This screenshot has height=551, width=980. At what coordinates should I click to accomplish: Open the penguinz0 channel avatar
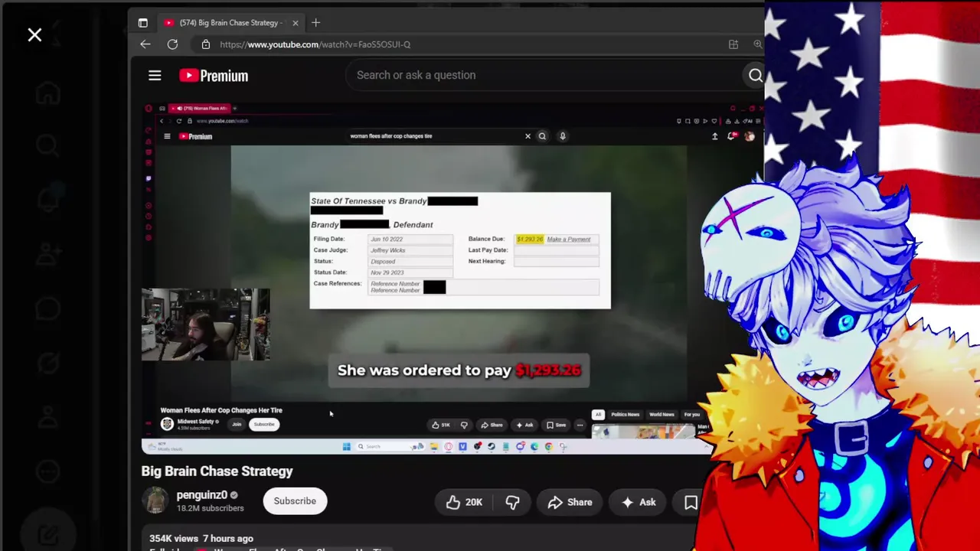coord(155,500)
